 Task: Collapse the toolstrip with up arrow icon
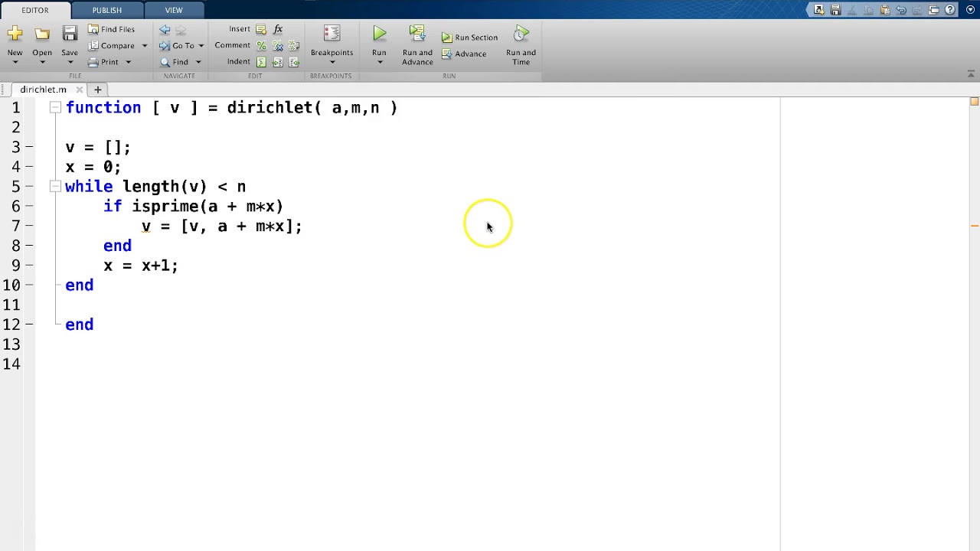tap(971, 74)
